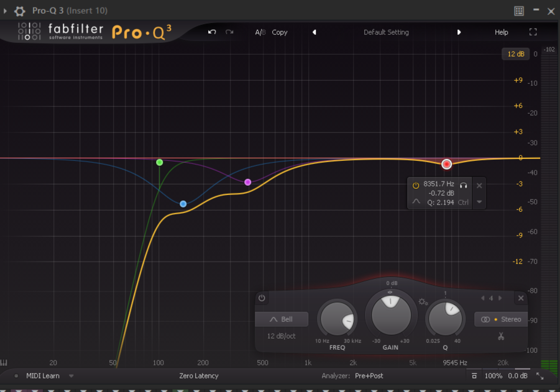The image size is (560, 392).
Task: Click the -0.72 dB gain value
Action: (x=441, y=193)
